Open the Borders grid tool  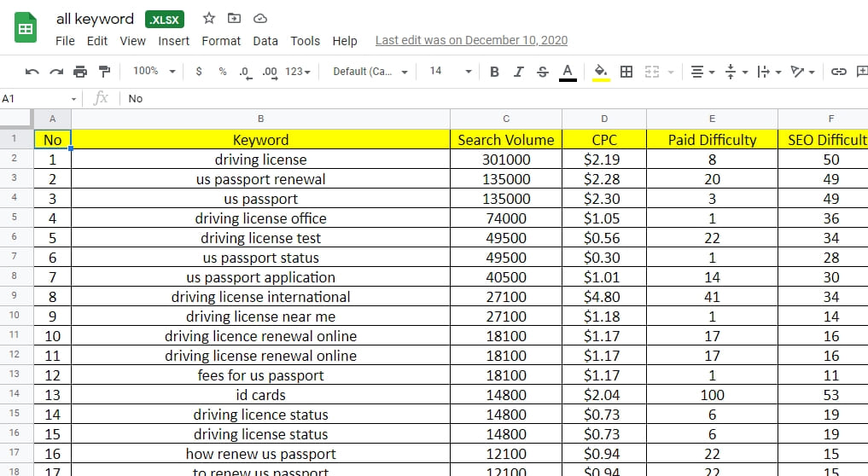(x=626, y=72)
